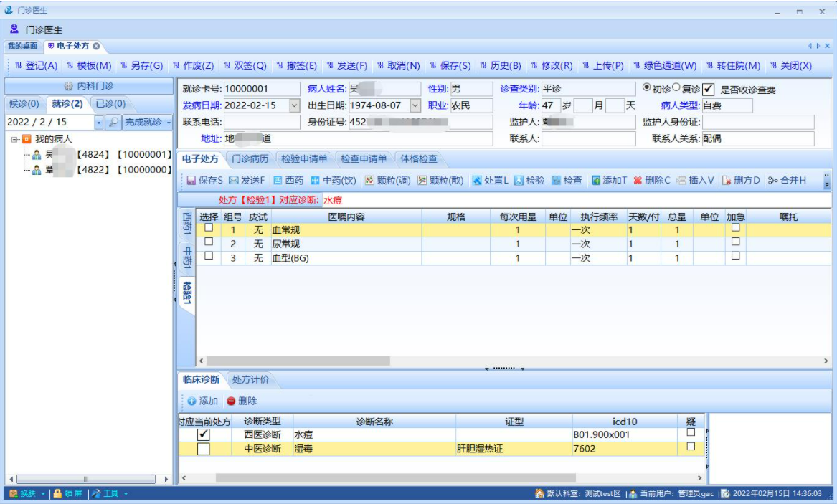This screenshot has width=837, height=504.
Task: Click 转住院(M) transfer to inpatient
Action: tap(734, 66)
